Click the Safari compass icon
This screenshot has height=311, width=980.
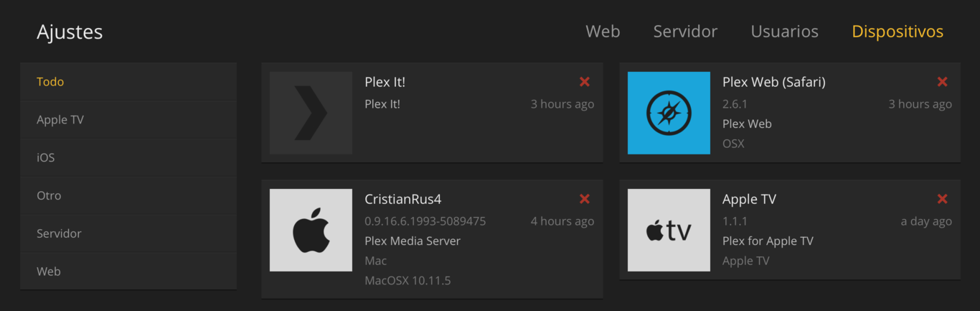pyautogui.click(x=669, y=113)
